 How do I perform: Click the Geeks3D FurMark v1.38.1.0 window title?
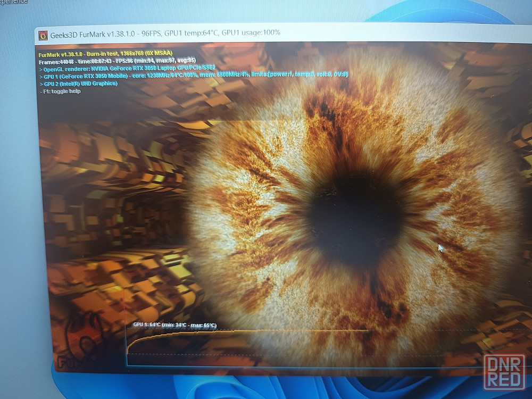coord(165,34)
